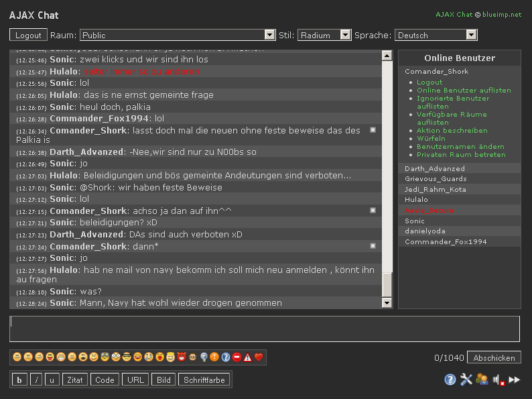Insert the tongue-out emoticon
The height and width of the screenshot is (399, 532).
tap(50, 357)
